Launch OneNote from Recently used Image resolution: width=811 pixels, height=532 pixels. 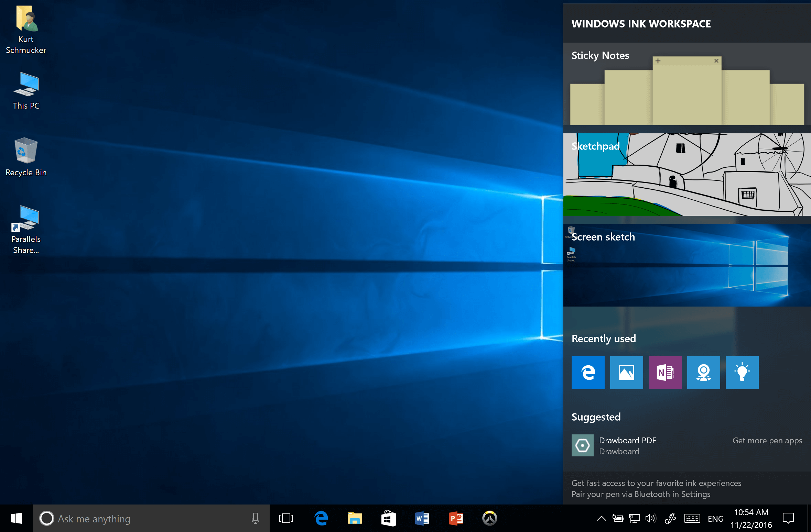665,373
